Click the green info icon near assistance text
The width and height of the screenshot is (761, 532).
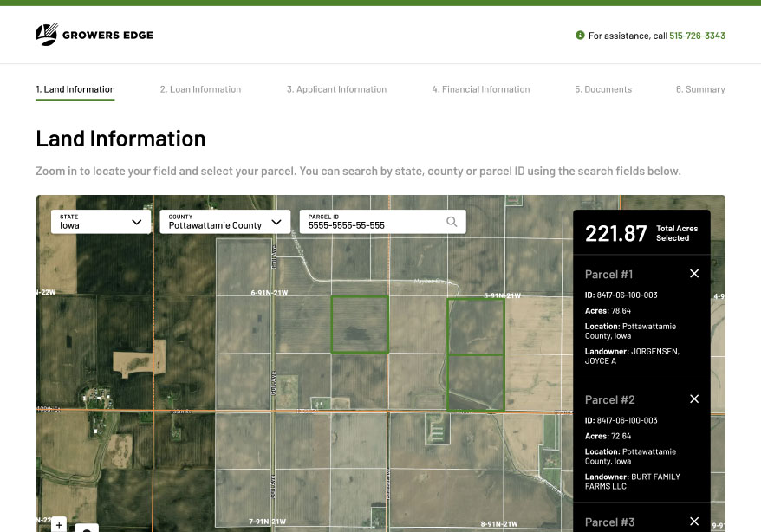(580, 36)
